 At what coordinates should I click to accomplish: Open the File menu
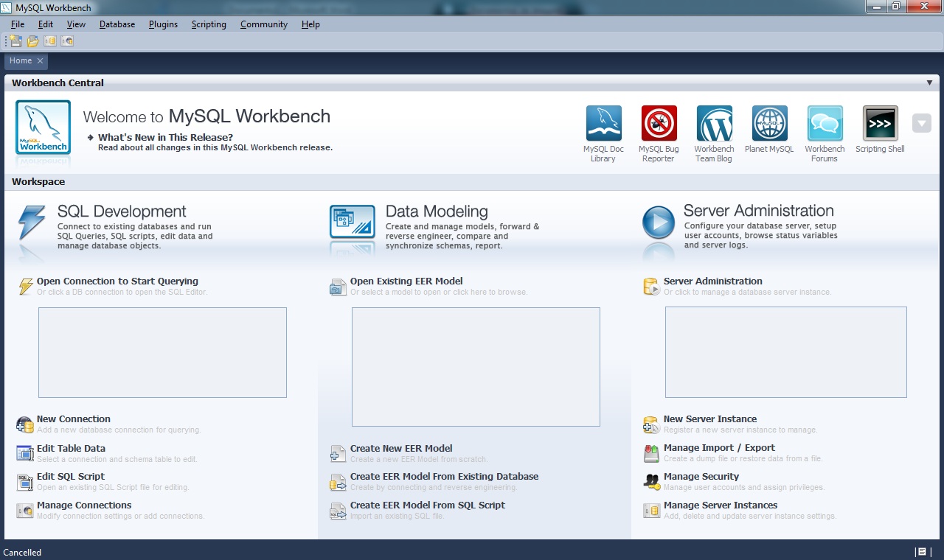point(18,24)
